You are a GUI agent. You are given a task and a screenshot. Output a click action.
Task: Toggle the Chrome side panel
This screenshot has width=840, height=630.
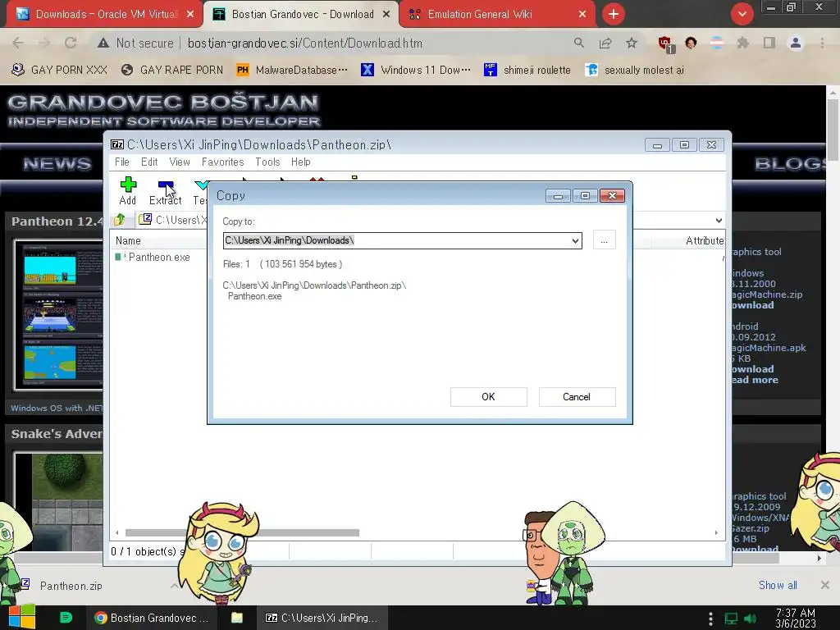[x=769, y=43]
